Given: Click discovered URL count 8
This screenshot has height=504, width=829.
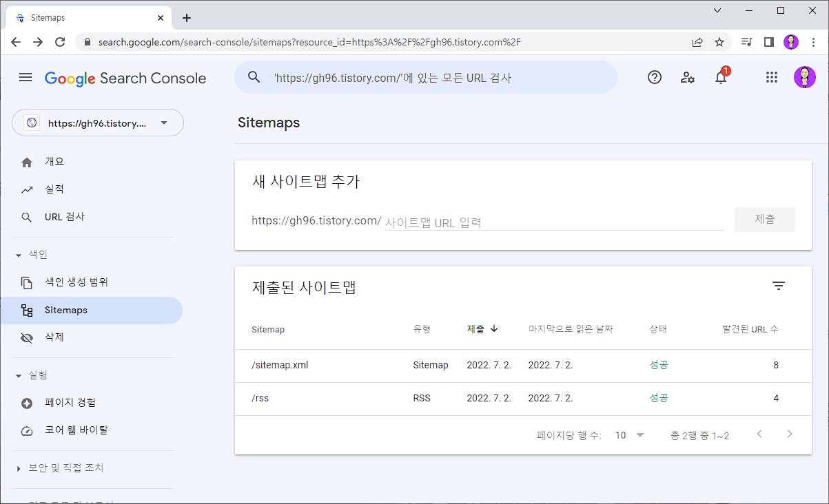Looking at the screenshot, I should click(x=776, y=365).
